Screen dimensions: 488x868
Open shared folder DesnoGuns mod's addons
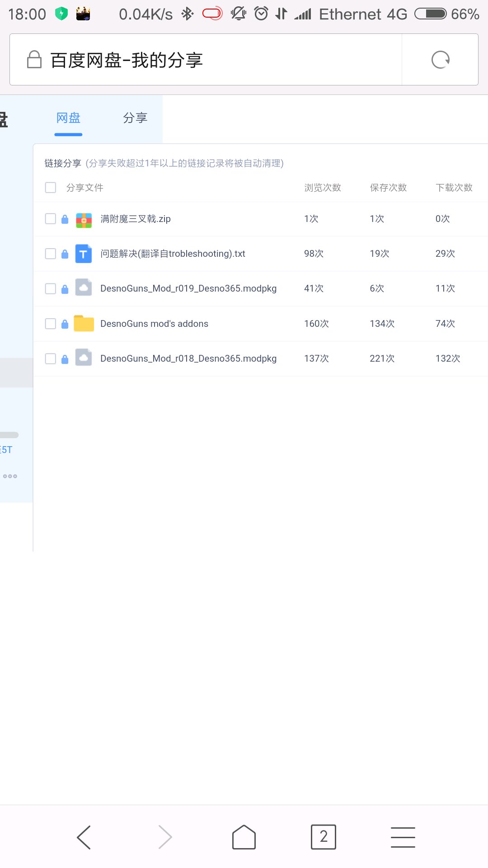pos(154,324)
